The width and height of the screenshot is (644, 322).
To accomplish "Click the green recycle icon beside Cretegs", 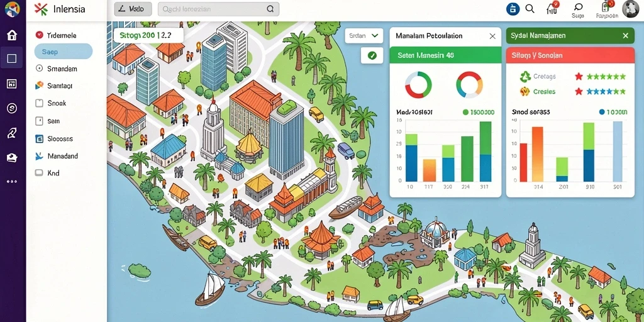I will pos(525,76).
